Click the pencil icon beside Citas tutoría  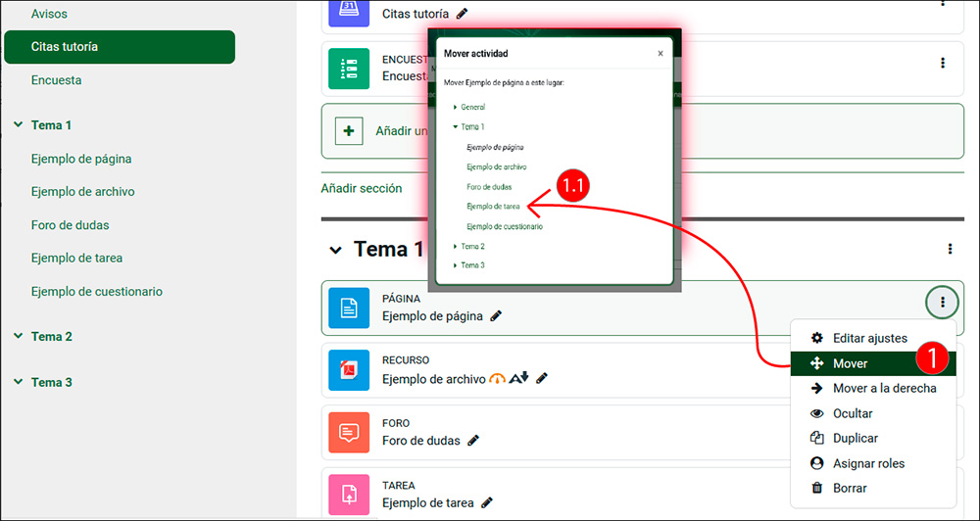462,13
